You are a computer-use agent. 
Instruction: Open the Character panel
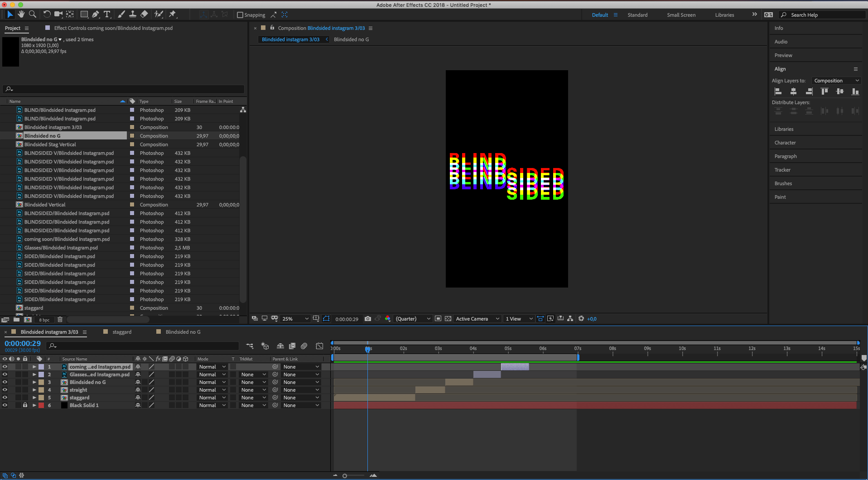(x=785, y=143)
